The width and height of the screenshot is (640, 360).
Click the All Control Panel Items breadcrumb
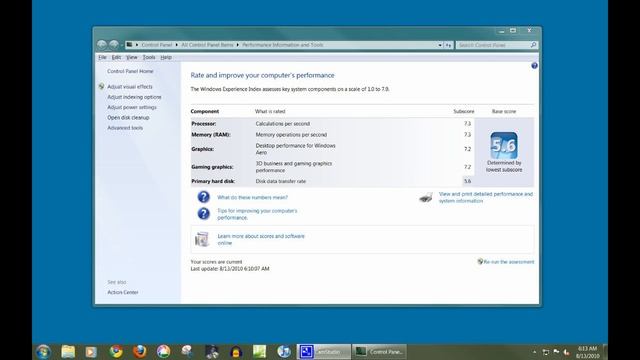pyautogui.click(x=207, y=45)
